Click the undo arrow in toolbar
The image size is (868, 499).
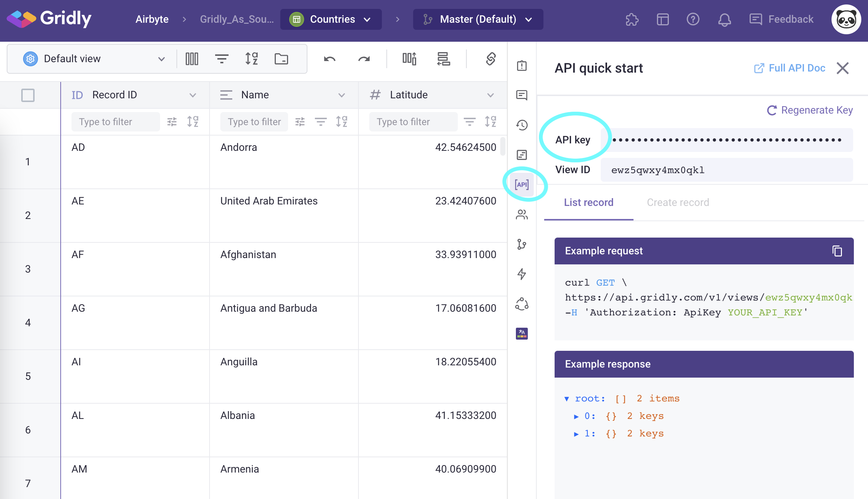click(329, 59)
